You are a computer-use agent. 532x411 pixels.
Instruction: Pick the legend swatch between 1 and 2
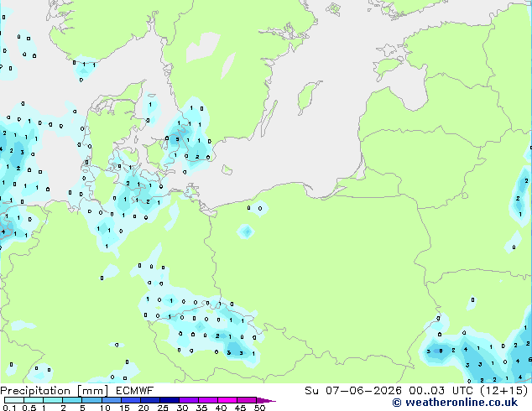coord(53,400)
